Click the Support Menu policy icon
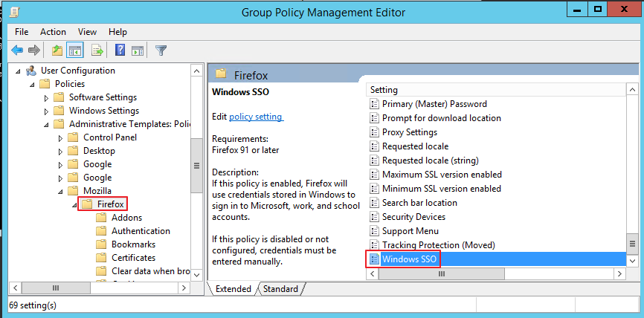 click(374, 231)
